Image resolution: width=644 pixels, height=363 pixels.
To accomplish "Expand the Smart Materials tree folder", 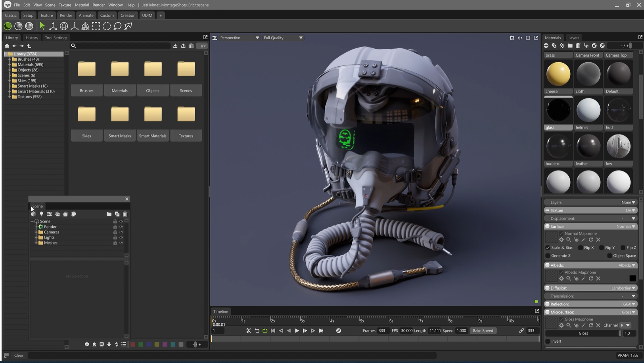I will (x=10, y=91).
